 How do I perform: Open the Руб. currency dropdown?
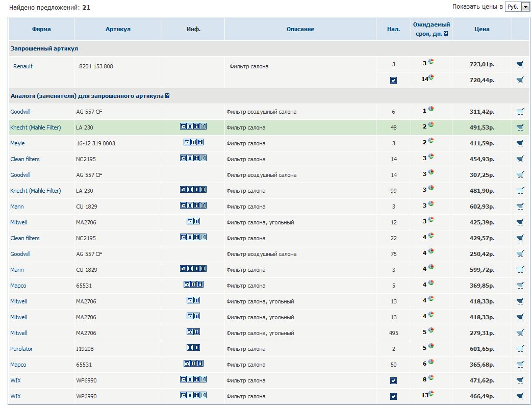(x=517, y=7)
